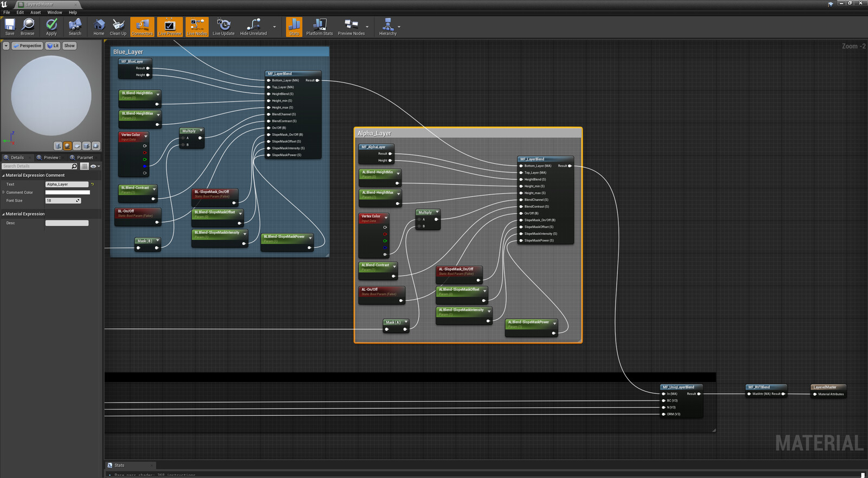868x478 pixels.
Task: Click the search magnifier in Search Details
Action: click(74, 166)
